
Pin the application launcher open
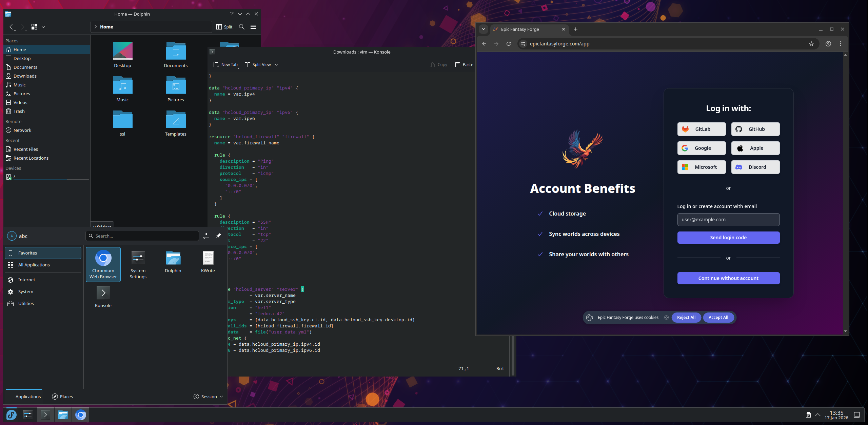click(x=218, y=236)
